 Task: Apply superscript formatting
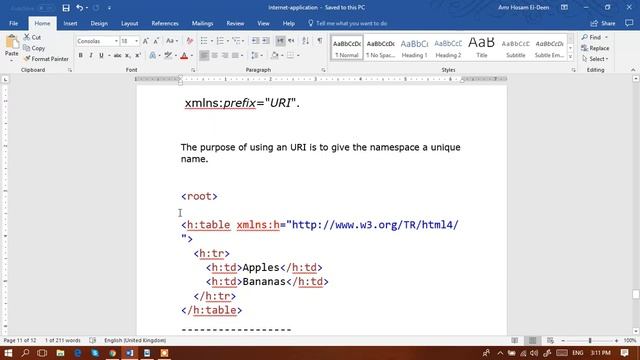[138, 56]
